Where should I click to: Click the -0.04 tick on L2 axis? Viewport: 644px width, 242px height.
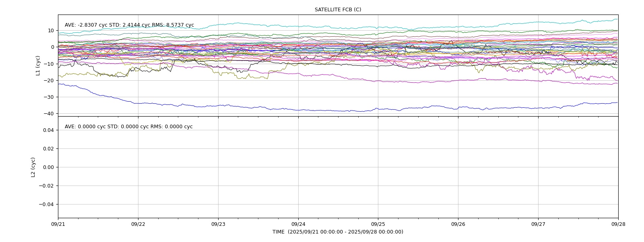[47, 204]
